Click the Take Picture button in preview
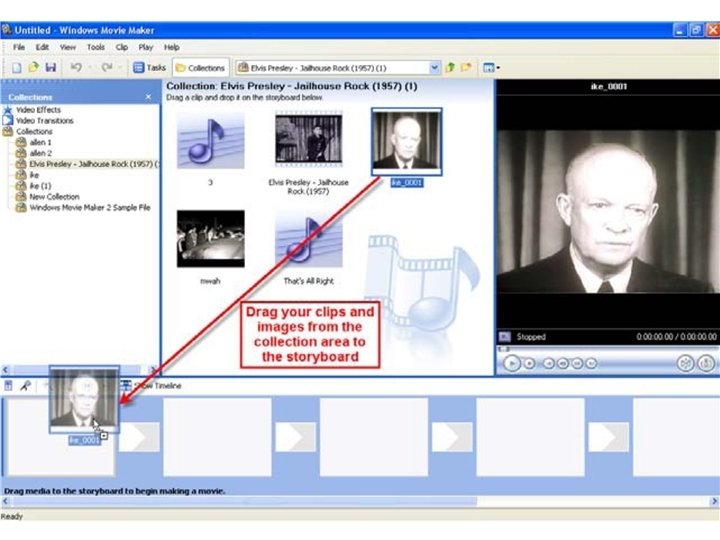 [706, 363]
